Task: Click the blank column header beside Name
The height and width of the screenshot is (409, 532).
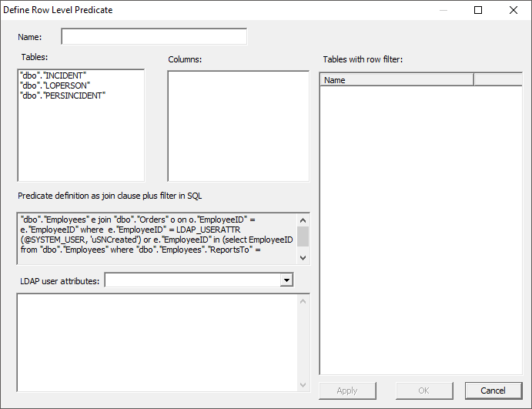Action: 497,80
